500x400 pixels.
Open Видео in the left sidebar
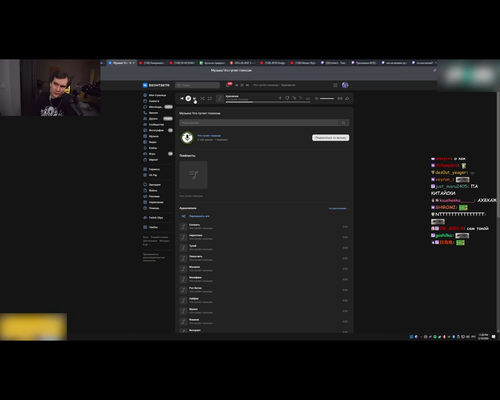[x=150, y=142]
